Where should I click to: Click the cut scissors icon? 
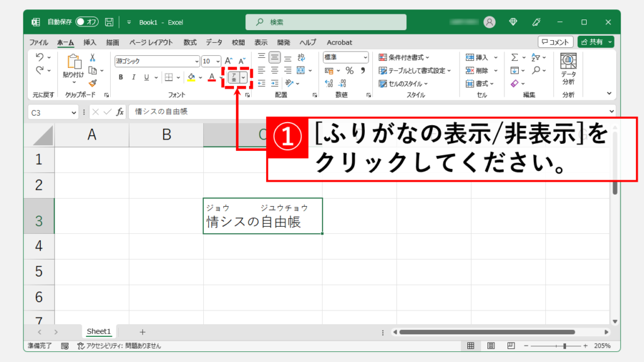coord(92,57)
